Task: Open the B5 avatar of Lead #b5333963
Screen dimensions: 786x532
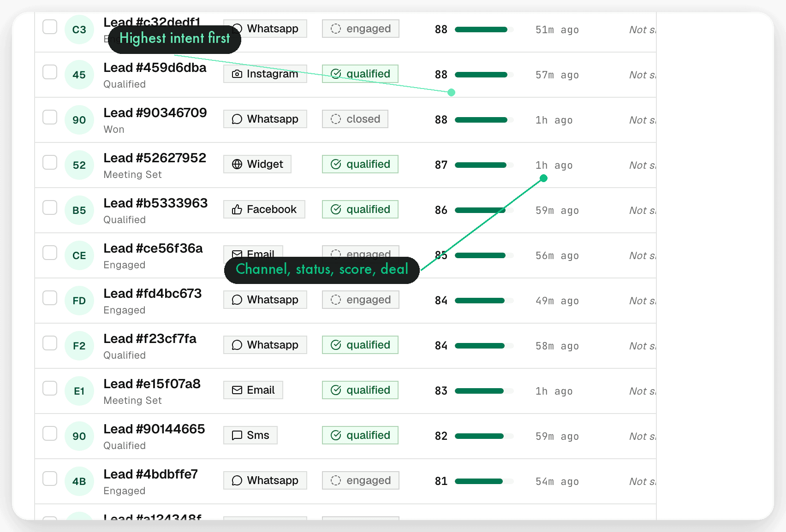Action: (79, 210)
